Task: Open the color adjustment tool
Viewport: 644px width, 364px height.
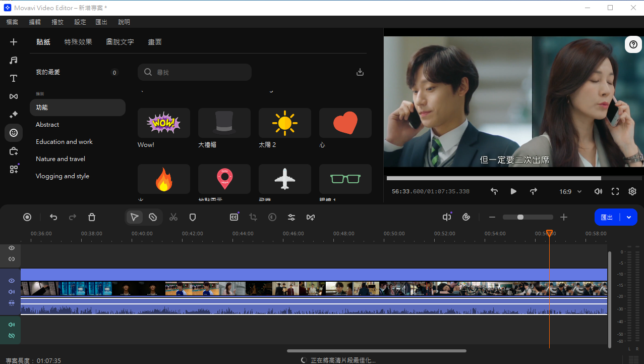Action: pos(272,217)
